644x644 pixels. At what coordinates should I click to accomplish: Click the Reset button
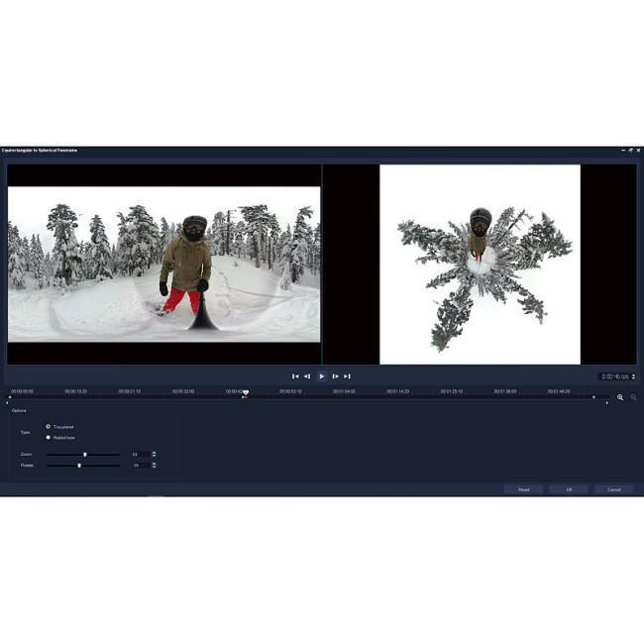tap(524, 489)
